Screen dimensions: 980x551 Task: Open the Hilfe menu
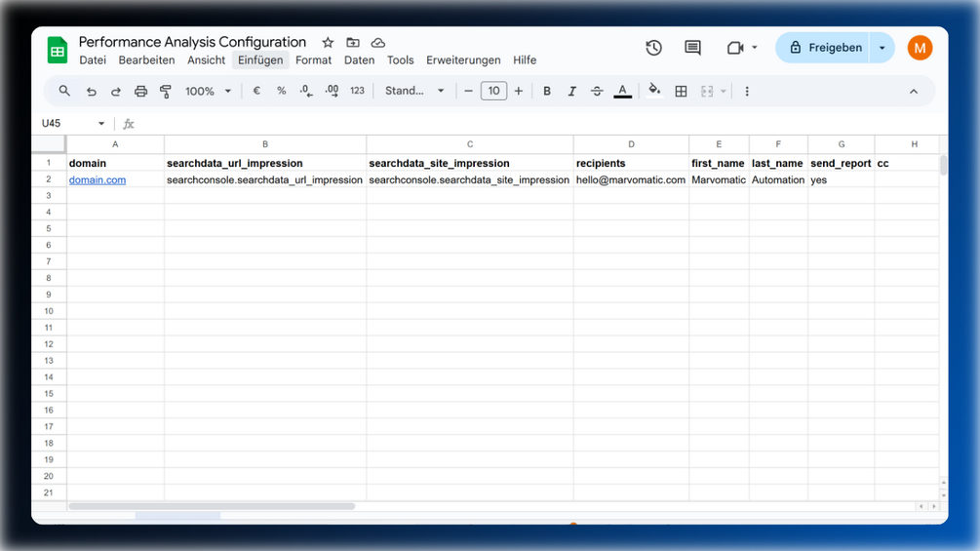(x=525, y=59)
